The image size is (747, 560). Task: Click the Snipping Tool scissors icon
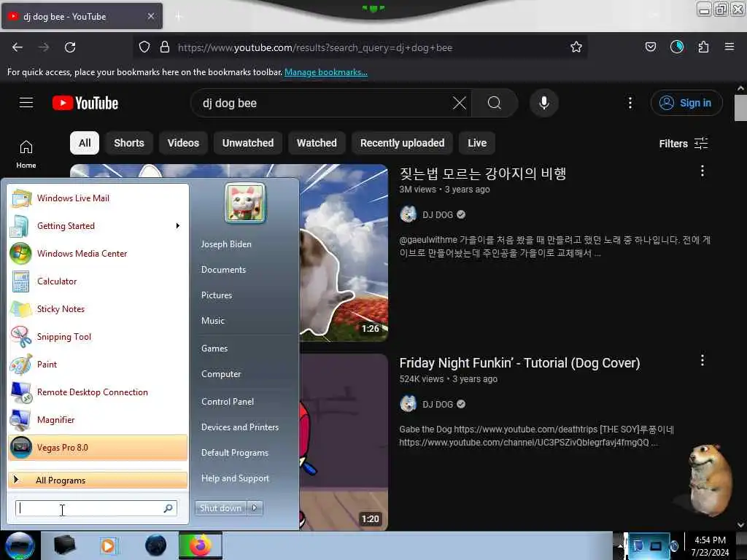point(20,337)
